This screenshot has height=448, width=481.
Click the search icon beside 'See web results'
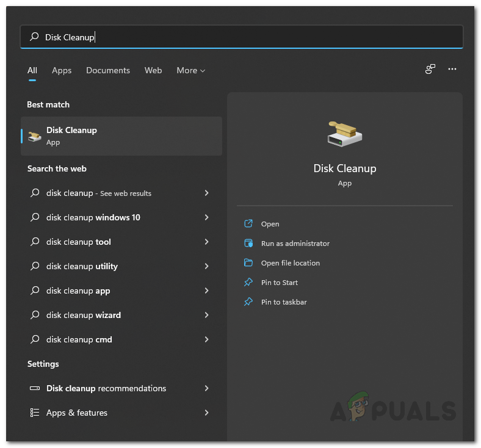[35, 193]
